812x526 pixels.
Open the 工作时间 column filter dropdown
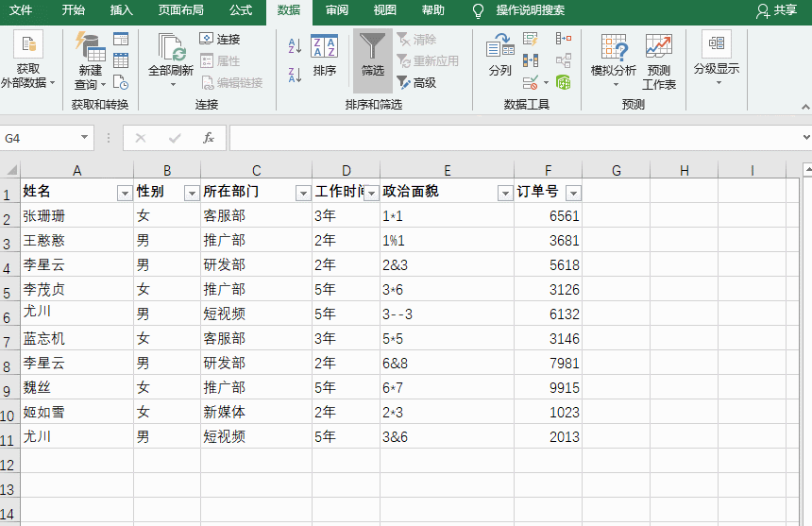coord(371,193)
